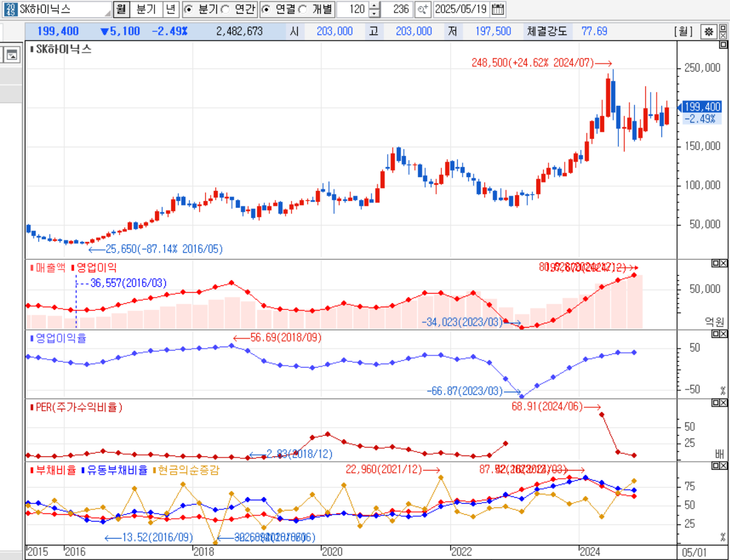This screenshot has width=730, height=560.
Task: Click the field showing 236
Action: [397, 9]
